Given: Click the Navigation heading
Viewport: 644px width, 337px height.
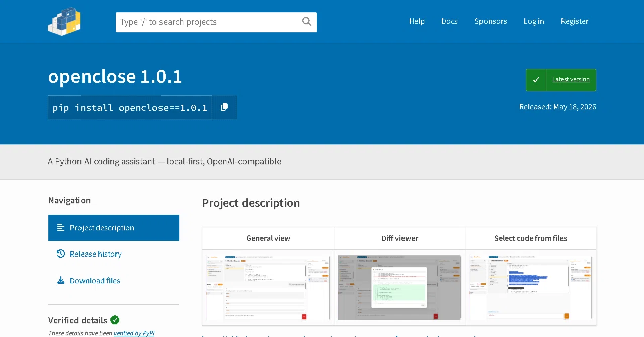Looking at the screenshot, I should point(69,200).
